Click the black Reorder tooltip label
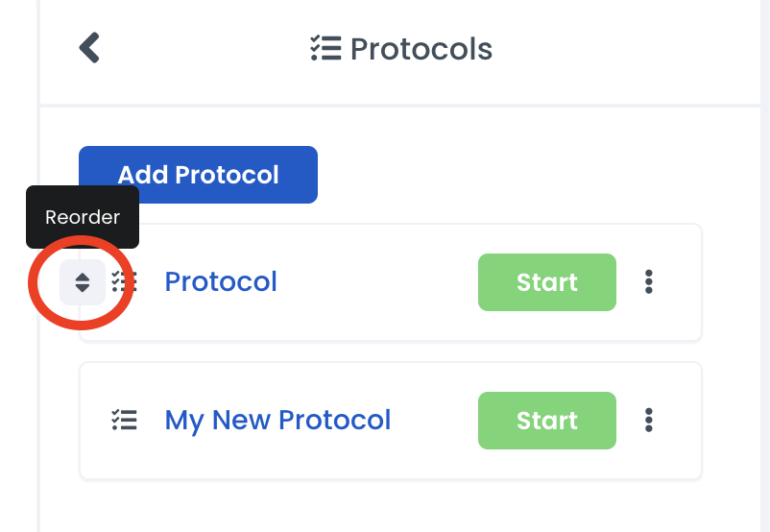Image resolution: width=770 pixels, height=532 pixels. coord(83,217)
